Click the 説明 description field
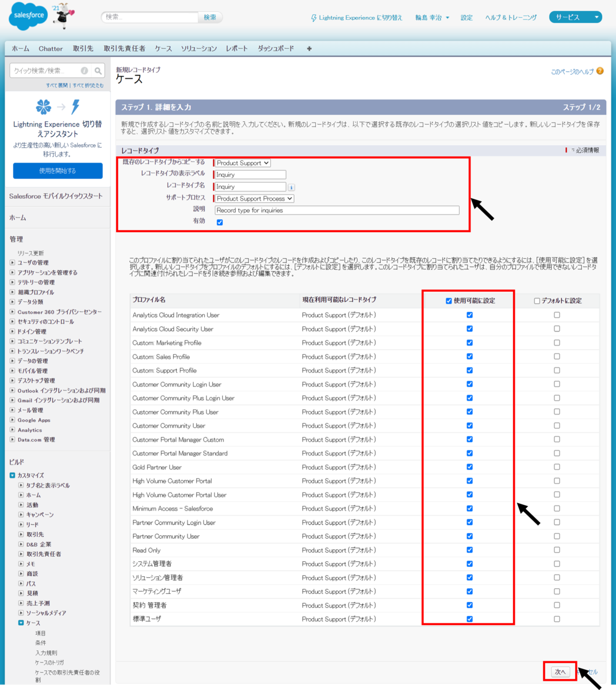 pos(337,210)
